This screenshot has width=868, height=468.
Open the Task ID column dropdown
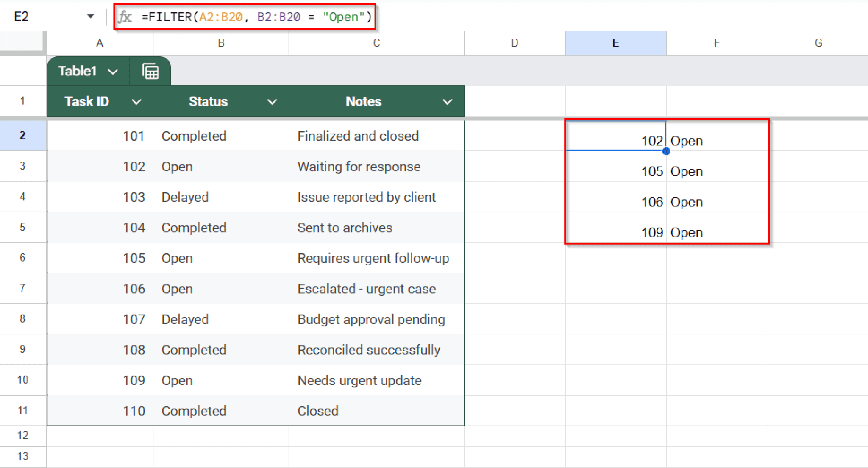tap(136, 102)
